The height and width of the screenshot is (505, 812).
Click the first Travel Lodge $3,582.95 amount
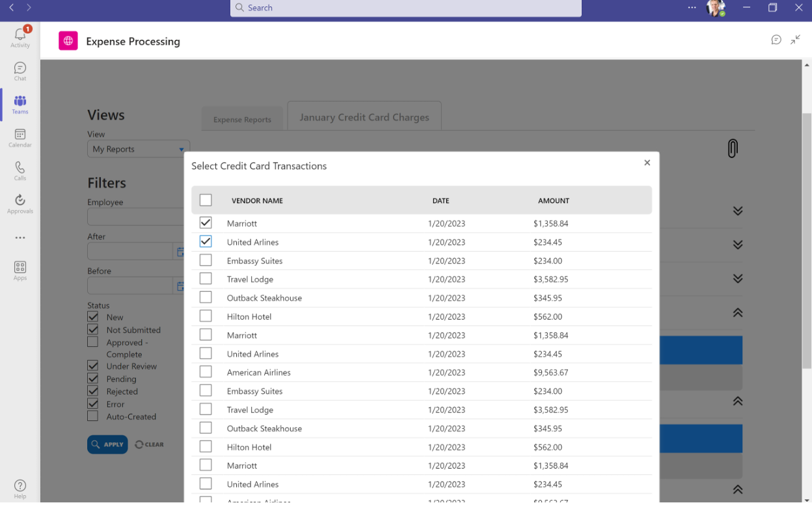tap(550, 279)
